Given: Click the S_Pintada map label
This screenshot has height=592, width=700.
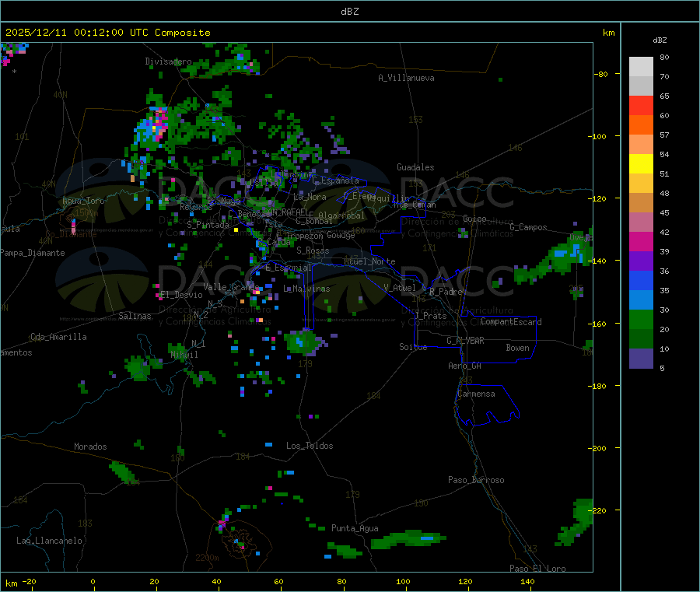Looking at the screenshot, I should point(208,225).
